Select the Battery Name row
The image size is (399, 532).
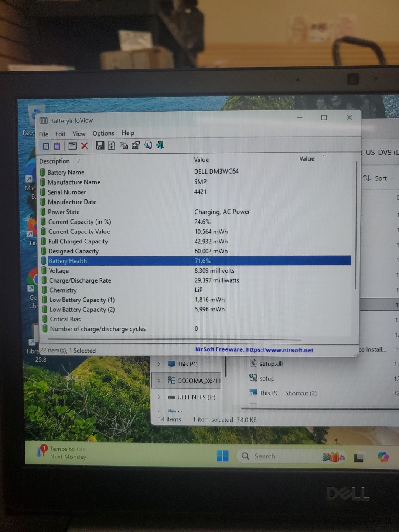pos(195,172)
